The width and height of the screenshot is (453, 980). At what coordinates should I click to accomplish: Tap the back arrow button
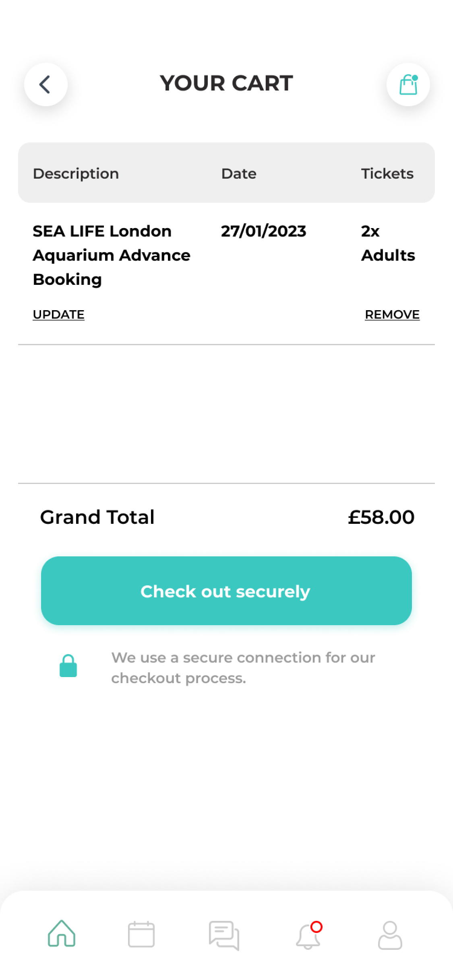pos(46,84)
